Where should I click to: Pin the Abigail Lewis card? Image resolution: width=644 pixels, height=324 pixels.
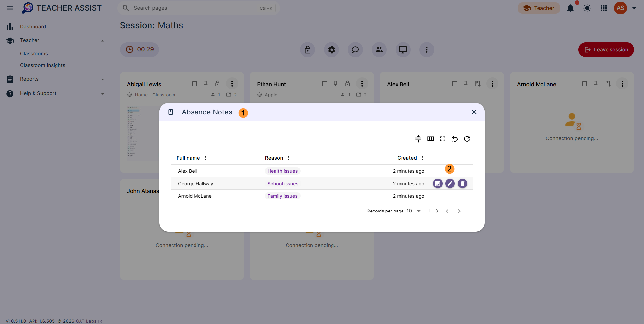[206, 84]
